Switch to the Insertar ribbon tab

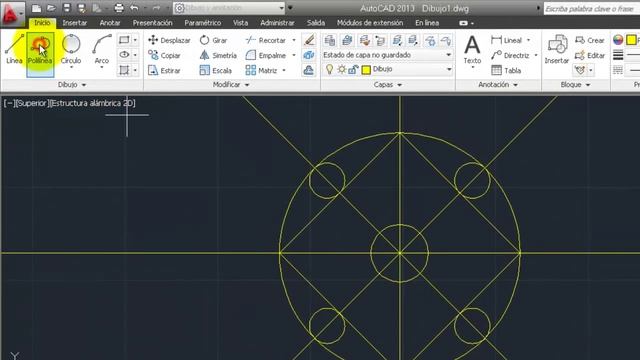(x=75, y=23)
